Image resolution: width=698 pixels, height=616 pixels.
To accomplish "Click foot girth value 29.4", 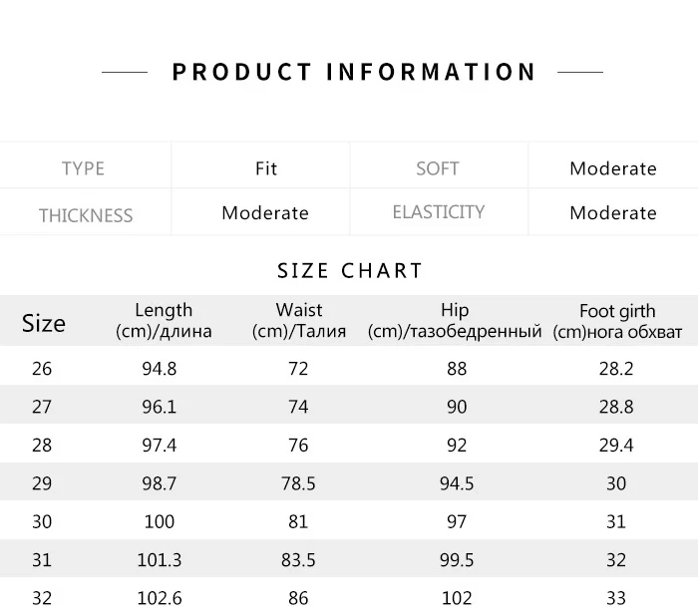I will point(616,446).
